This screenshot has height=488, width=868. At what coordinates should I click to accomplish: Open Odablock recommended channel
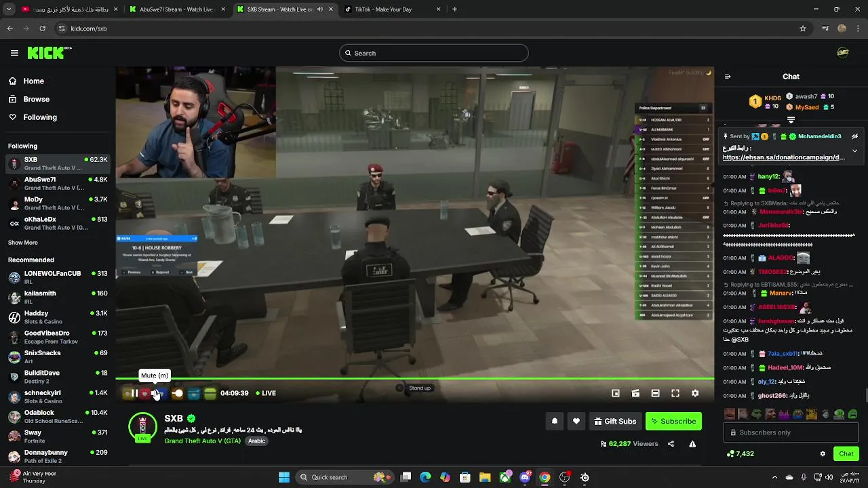click(x=58, y=416)
